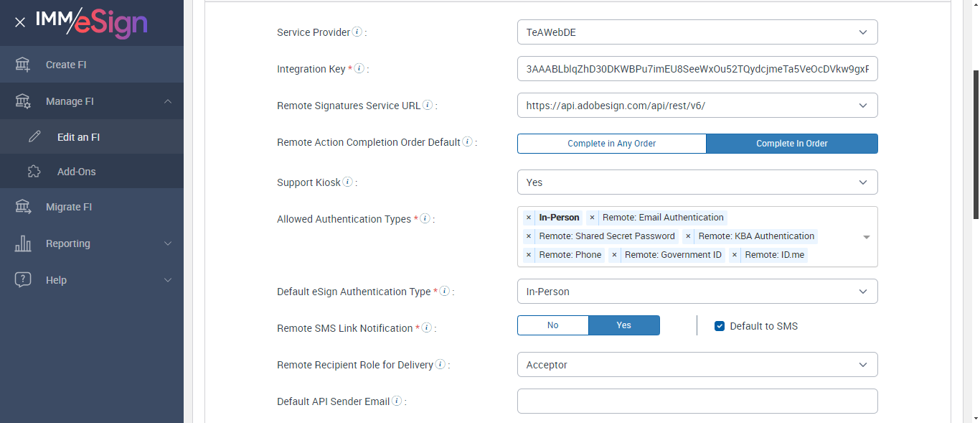Screen dimensions: 980x423
Task: Remove the Remote: ID.me tag
Action: pyautogui.click(x=735, y=255)
